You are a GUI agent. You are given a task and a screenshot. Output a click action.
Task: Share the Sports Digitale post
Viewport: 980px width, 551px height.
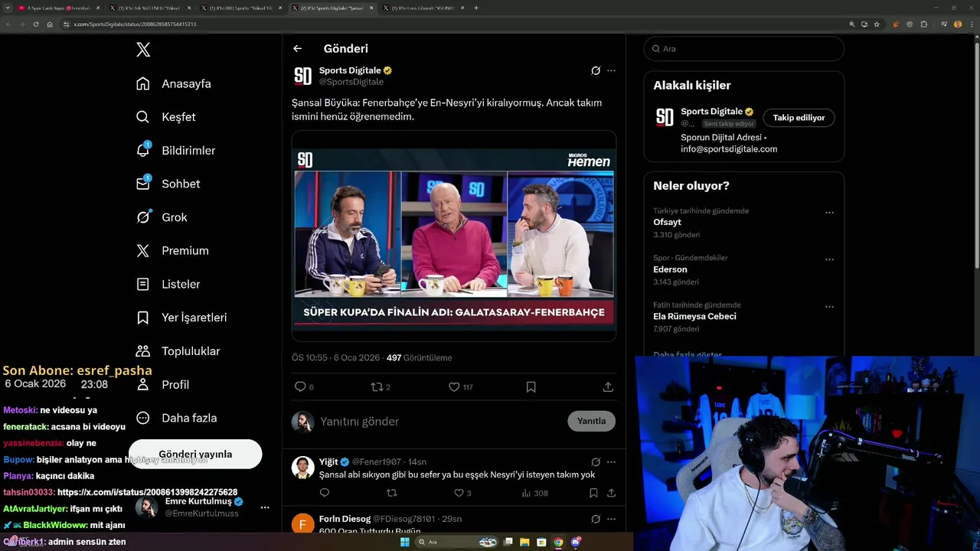608,387
